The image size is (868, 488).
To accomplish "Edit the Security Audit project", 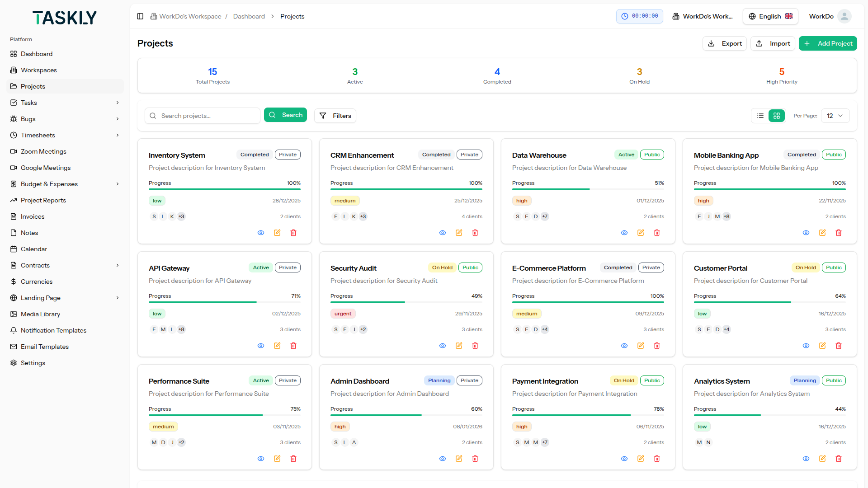I will [459, 346].
